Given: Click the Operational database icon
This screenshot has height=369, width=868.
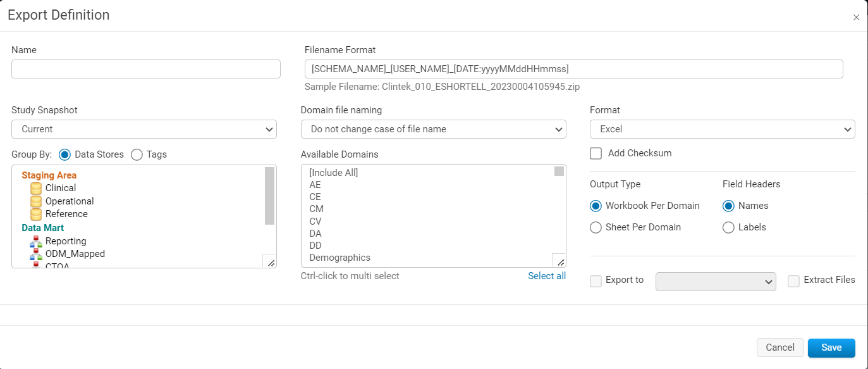Looking at the screenshot, I should [x=36, y=201].
